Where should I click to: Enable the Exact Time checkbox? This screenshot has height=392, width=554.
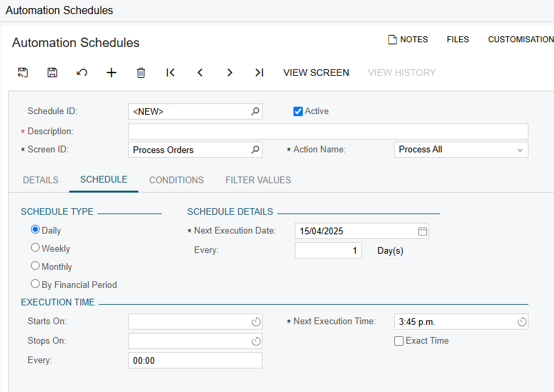pos(398,341)
